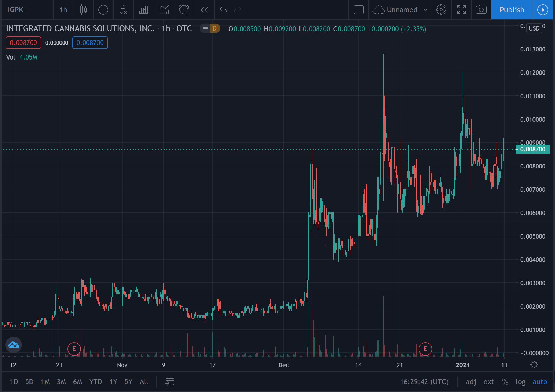Open chart settings gear in toolbar
The height and width of the screenshot is (392, 555).
pos(441,10)
